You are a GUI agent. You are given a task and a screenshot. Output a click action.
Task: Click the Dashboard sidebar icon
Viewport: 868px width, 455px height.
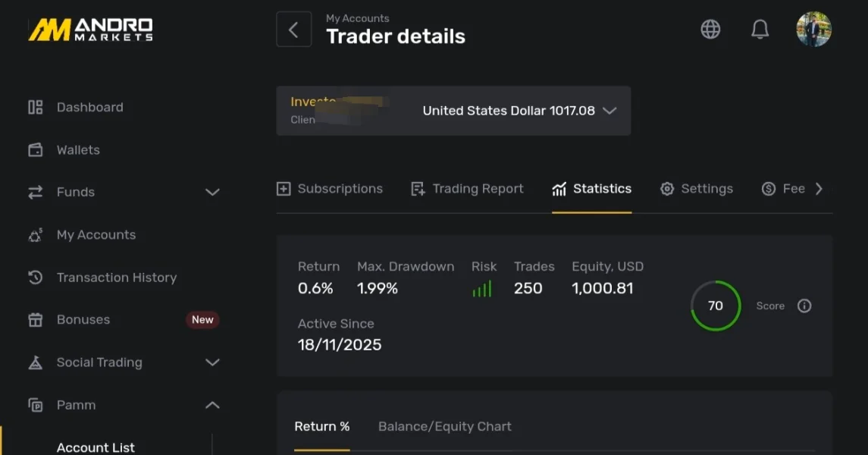[x=36, y=107]
